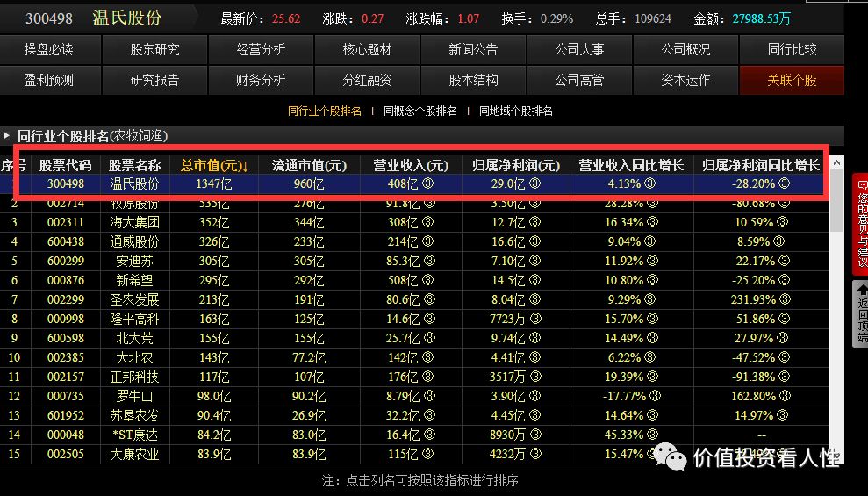Viewport: 868px width, 496px height.
Task: Open the 操盘必读 tab
Action: [x=49, y=50]
